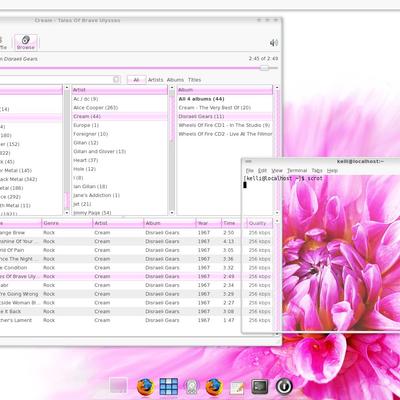Sort tracks by the Time column
Viewport: 400px width, 400px height.
point(234,223)
